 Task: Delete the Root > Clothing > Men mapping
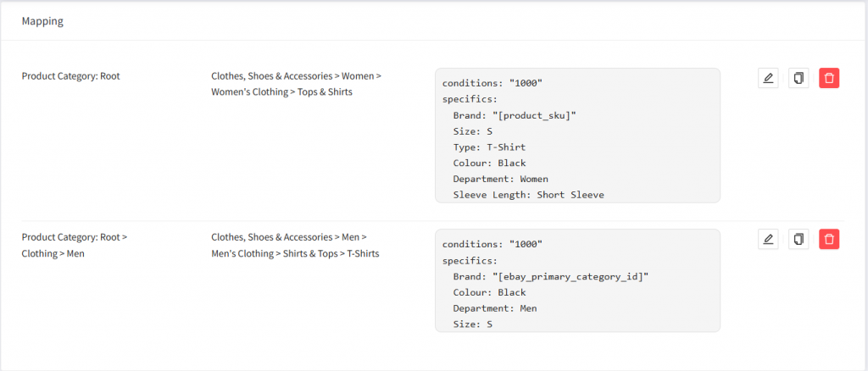(829, 240)
